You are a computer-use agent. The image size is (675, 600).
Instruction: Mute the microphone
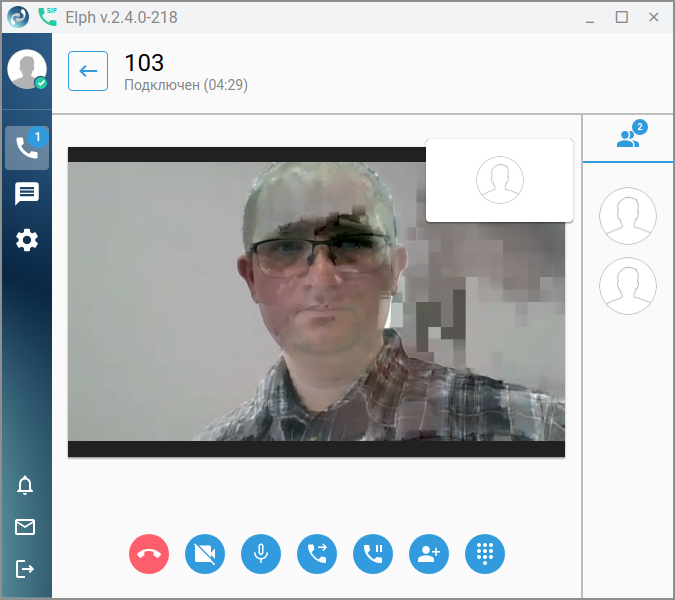(261, 554)
